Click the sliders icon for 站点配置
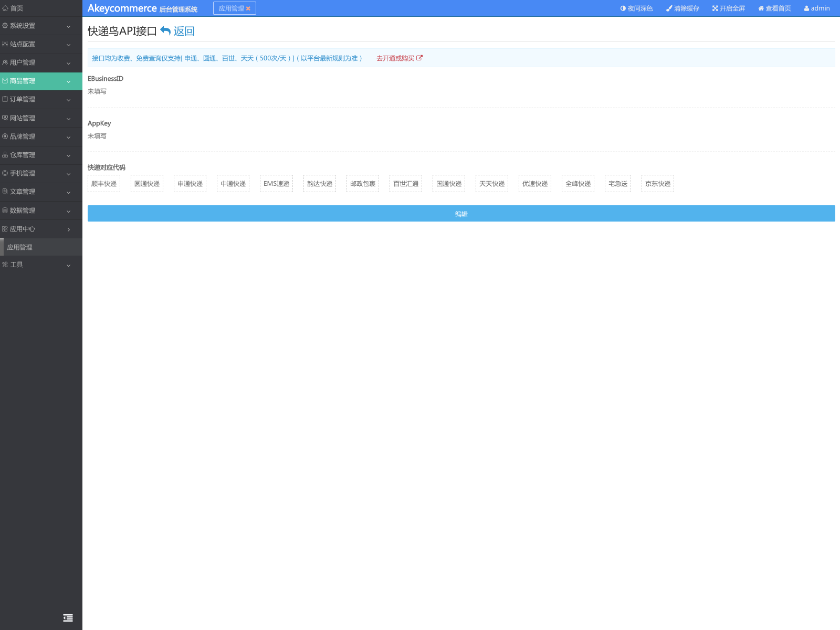This screenshot has width=840, height=630. click(x=5, y=44)
